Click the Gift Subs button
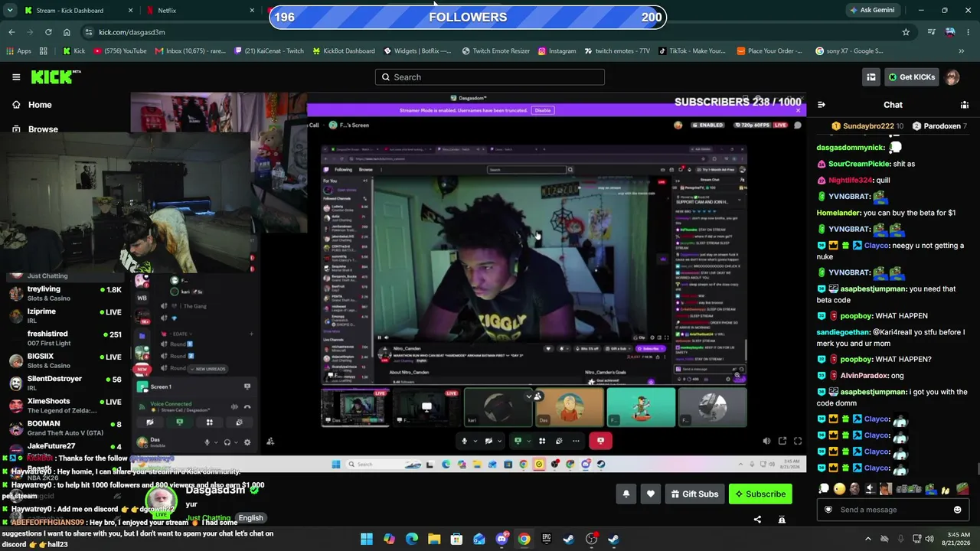This screenshot has width=980, height=551. pyautogui.click(x=694, y=494)
